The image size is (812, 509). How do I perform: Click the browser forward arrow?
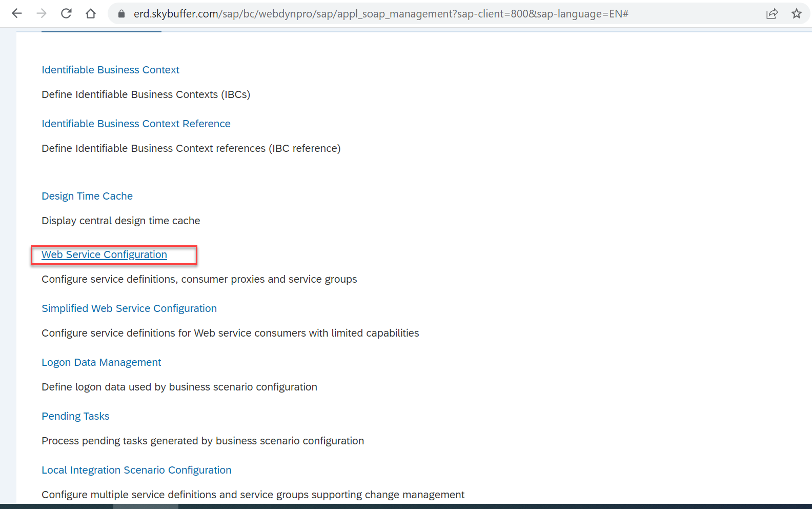tap(42, 13)
